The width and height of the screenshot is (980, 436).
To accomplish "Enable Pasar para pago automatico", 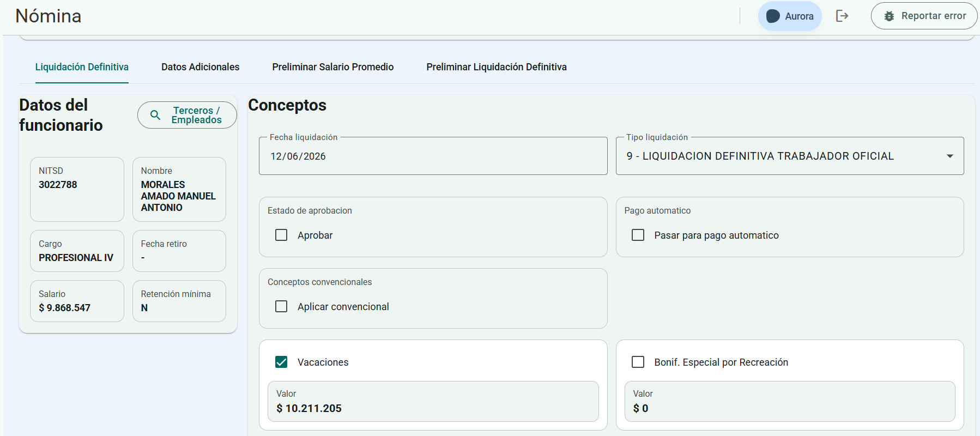I will (638, 235).
